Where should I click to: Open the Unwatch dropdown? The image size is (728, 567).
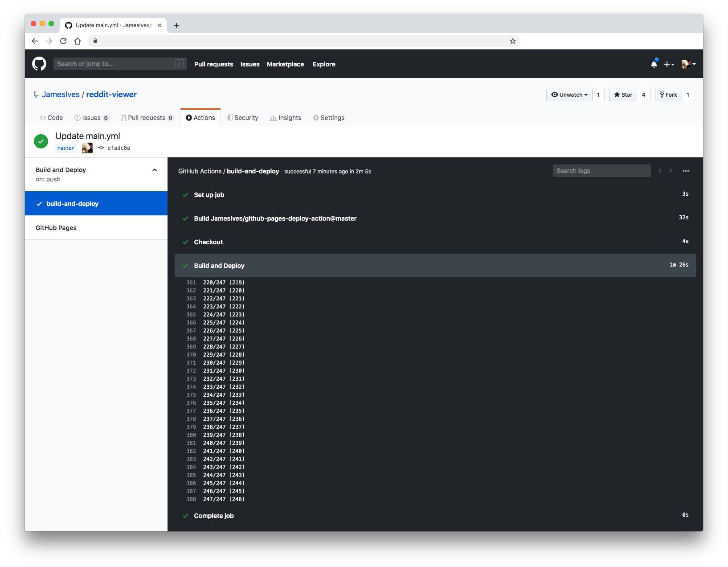point(569,95)
